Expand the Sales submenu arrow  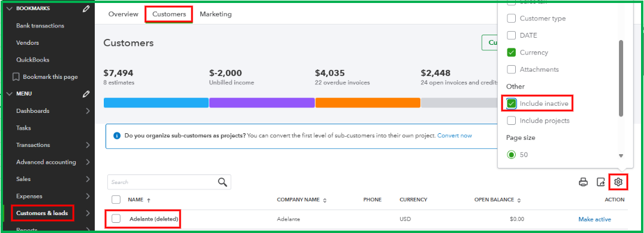point(88,179)
